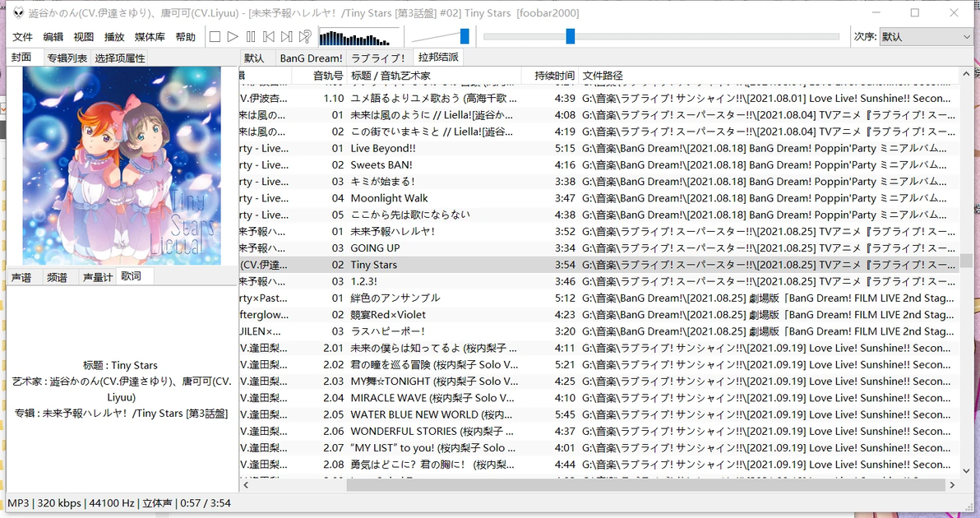Select the 专辑列表 panel tab
980x518 pixels.
(x=67, y=58)
